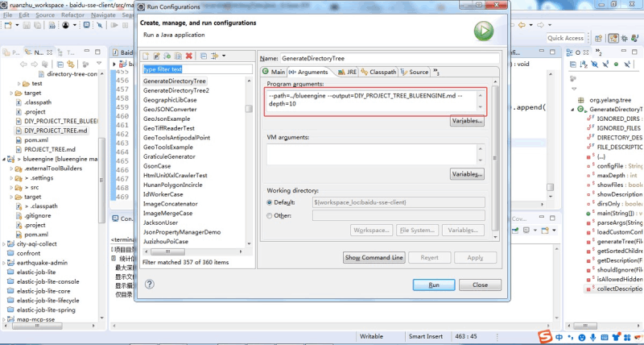Delete the selected launch configuration (red X)
Image resolution: width=644 pixels, height=345 pixels.
pos(188,56)
